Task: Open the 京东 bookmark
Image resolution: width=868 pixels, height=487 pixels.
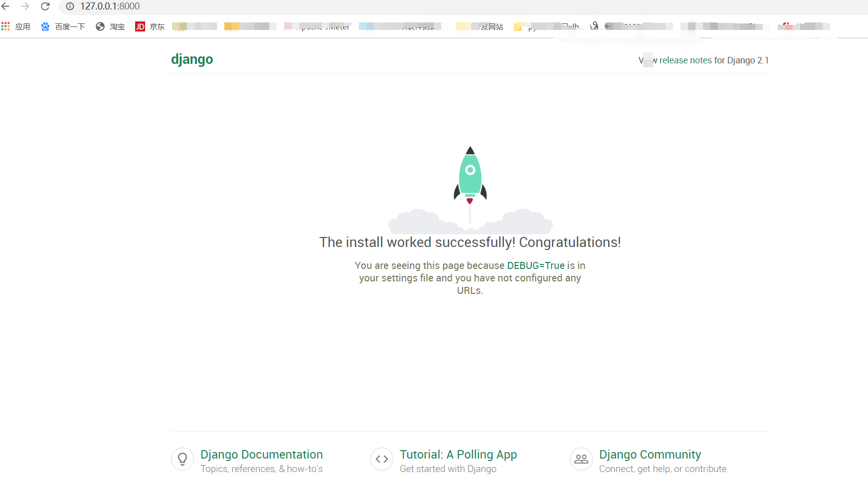Action: coord(150,26)
